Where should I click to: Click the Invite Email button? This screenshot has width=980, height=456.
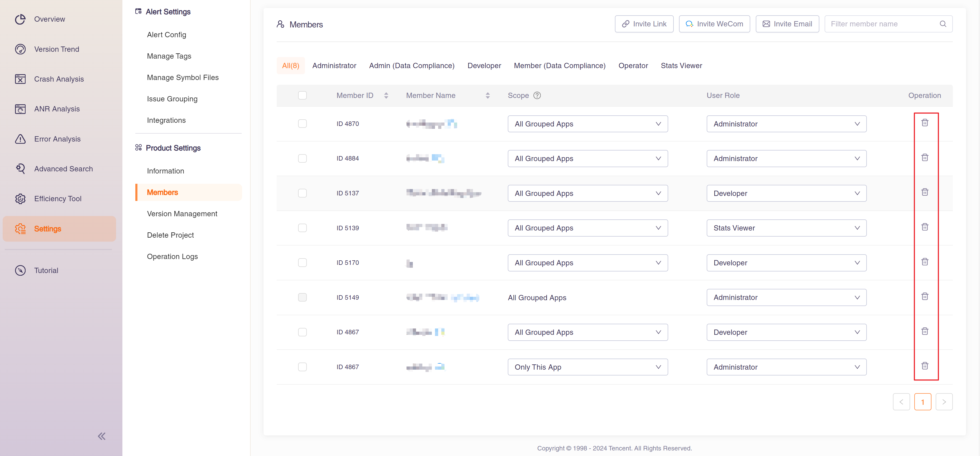pyautogui.click(x=787, y=24)
